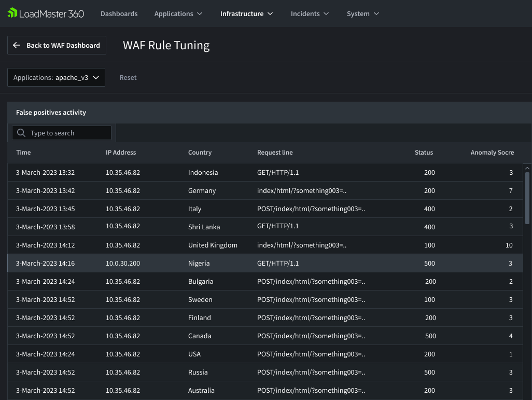
Task: Click the Reset link to clear filters
Action: point(128,77)
